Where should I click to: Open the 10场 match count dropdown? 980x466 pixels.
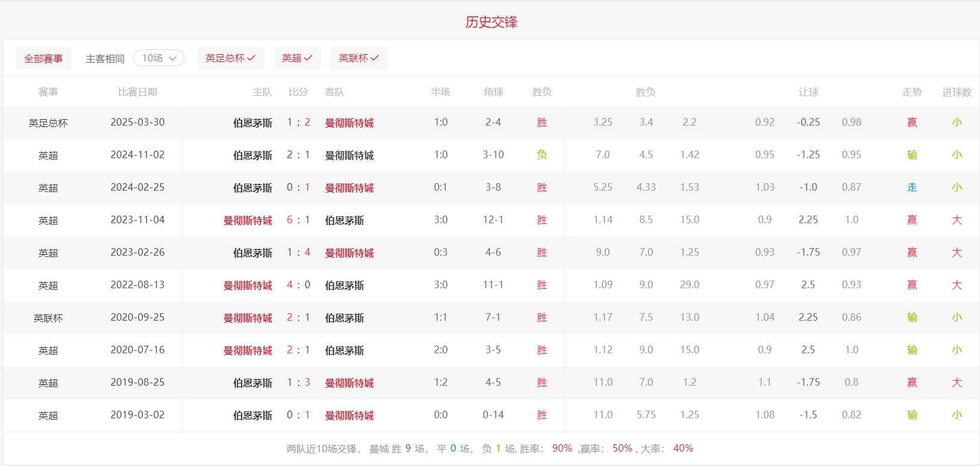pyautogui.click(x=158, y=58)
